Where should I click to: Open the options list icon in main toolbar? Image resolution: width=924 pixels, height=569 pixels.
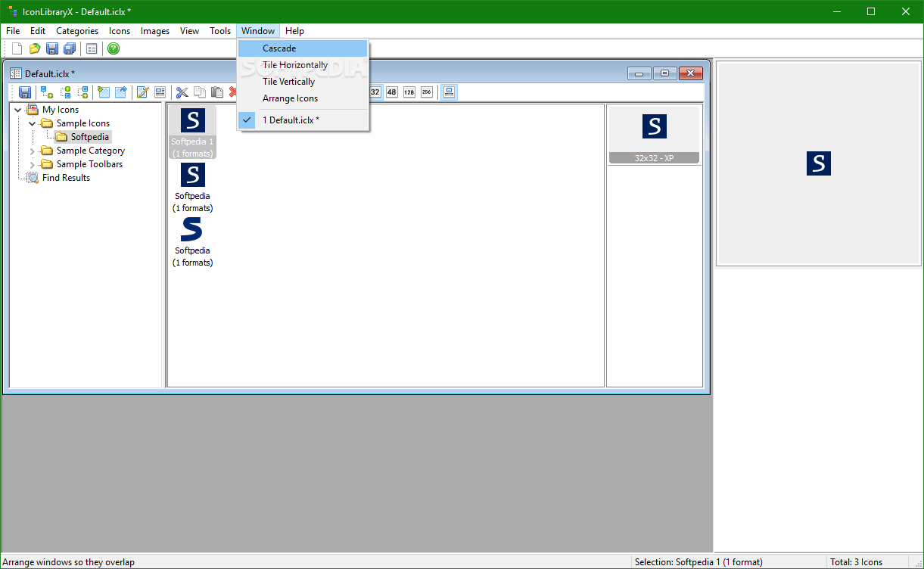click(x=92, y=48)
